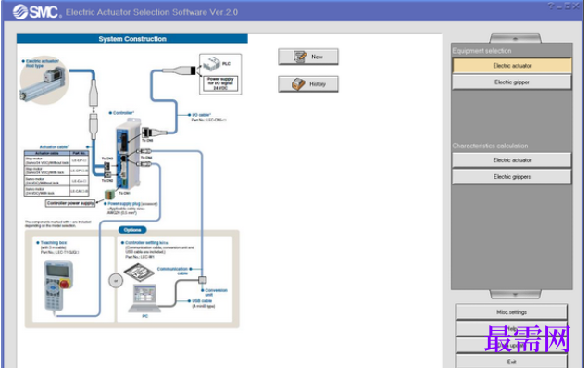Click the History button's box icon

click(298, 83)
